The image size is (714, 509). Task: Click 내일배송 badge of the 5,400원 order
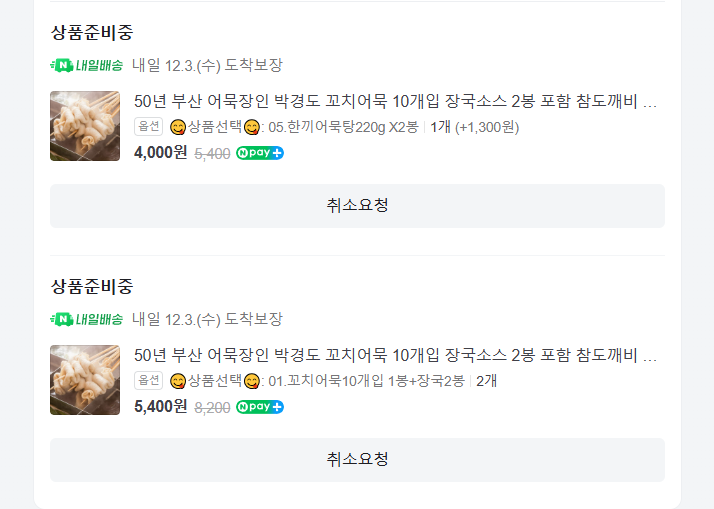(x=87, y=320)
